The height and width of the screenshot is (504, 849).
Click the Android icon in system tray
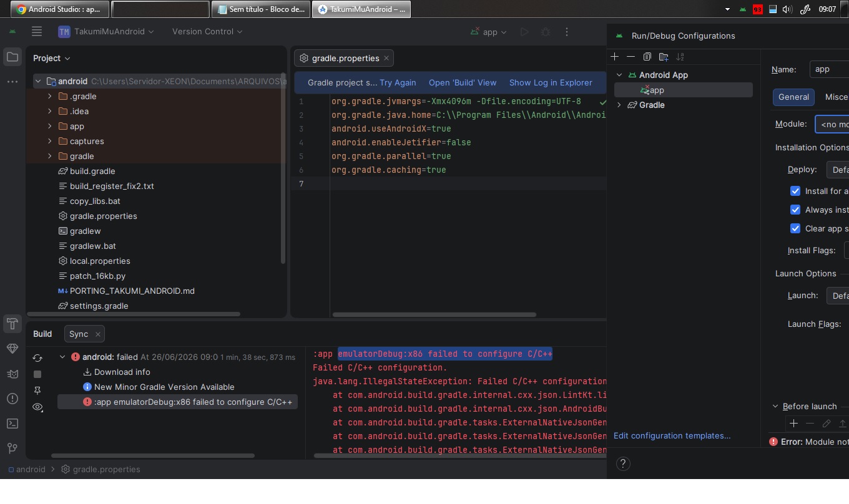(742, 9)
